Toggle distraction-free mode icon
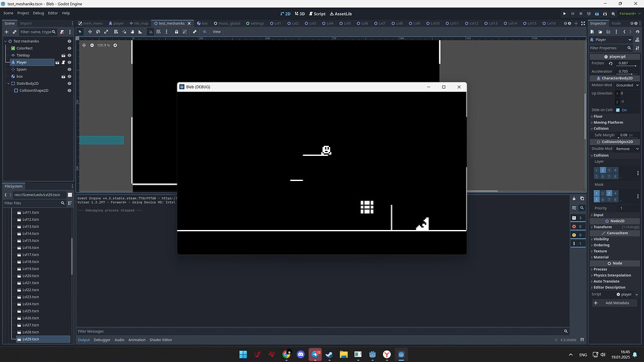The image size is (644, 362). point(583,23)
